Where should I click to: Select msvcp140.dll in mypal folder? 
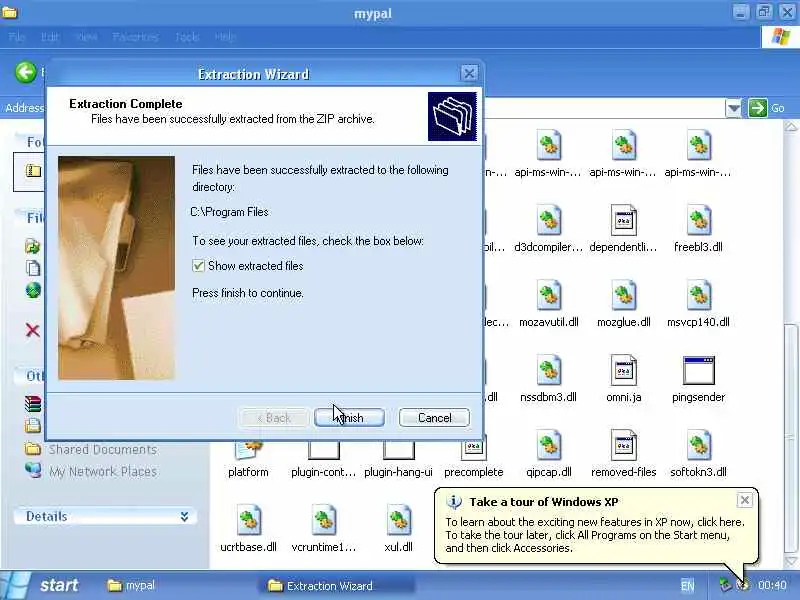(698, 295)
